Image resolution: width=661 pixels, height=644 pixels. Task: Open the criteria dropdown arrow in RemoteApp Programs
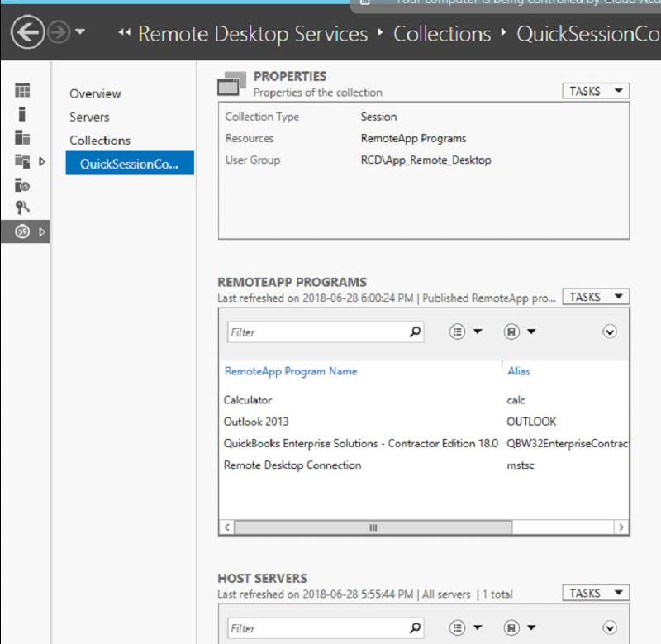(x=478, y=332)
